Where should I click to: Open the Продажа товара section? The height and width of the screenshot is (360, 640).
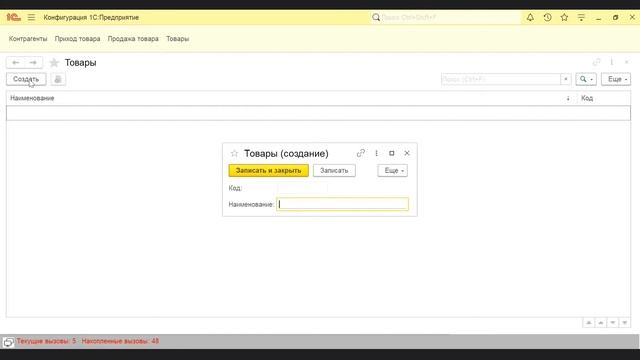(133, 39)
